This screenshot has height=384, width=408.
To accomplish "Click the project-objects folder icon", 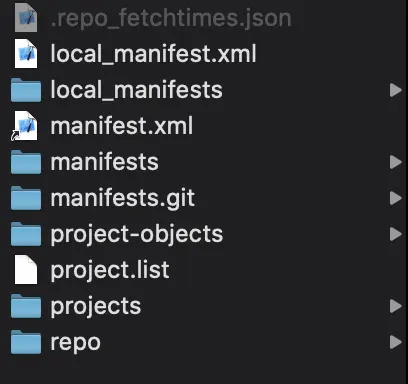I will point(26,234).
